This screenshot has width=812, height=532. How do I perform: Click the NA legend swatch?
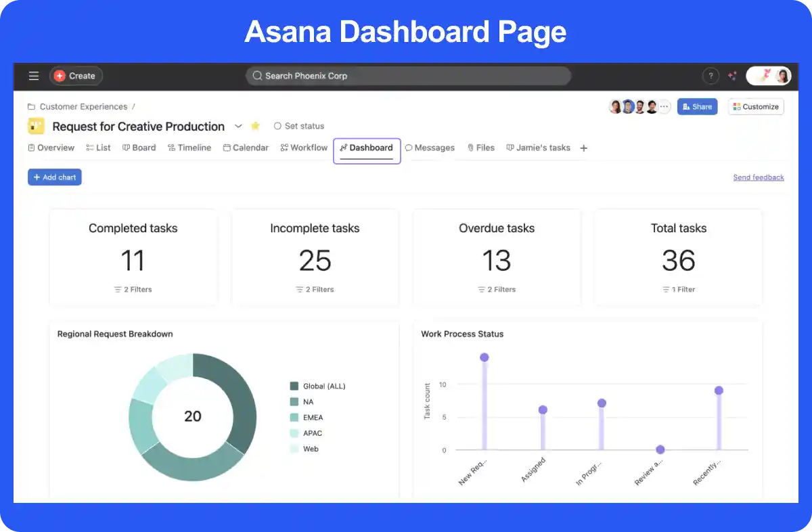(x=294, y=402)
